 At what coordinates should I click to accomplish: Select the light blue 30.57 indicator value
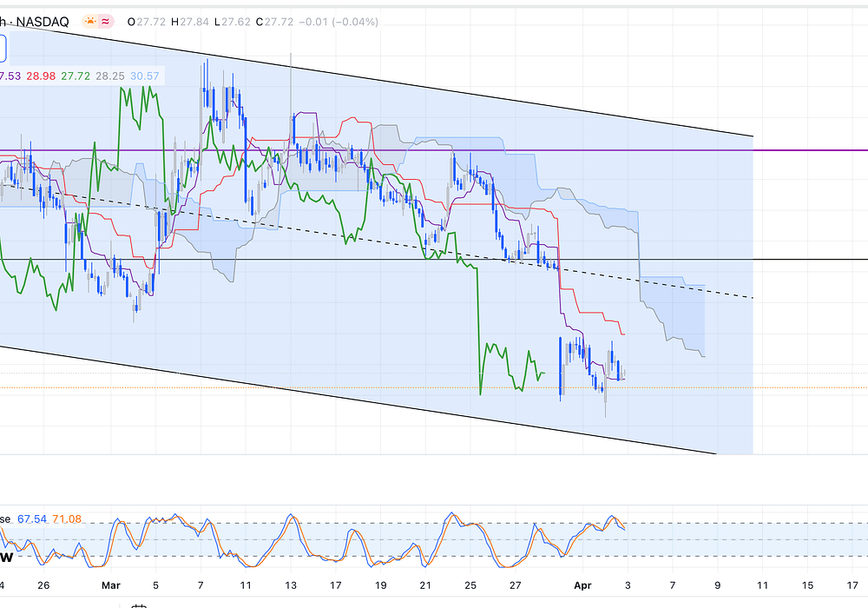coord(145,76)
